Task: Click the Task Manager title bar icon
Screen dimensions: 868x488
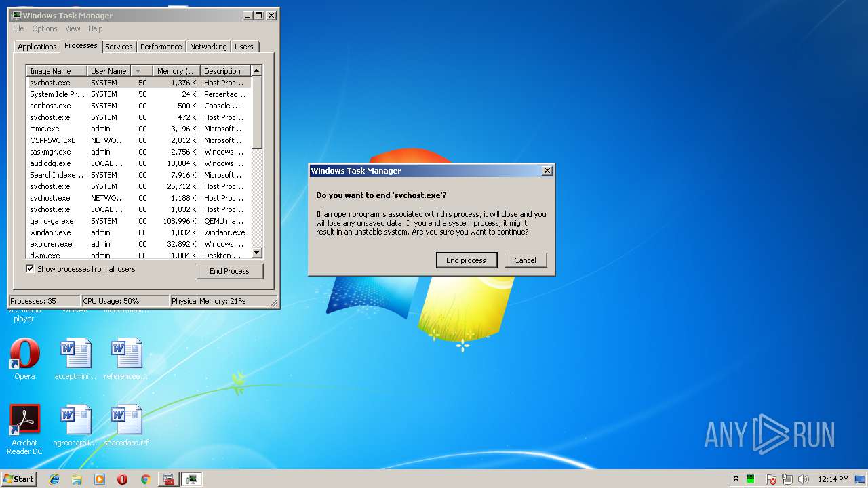Action: point(16,15)
